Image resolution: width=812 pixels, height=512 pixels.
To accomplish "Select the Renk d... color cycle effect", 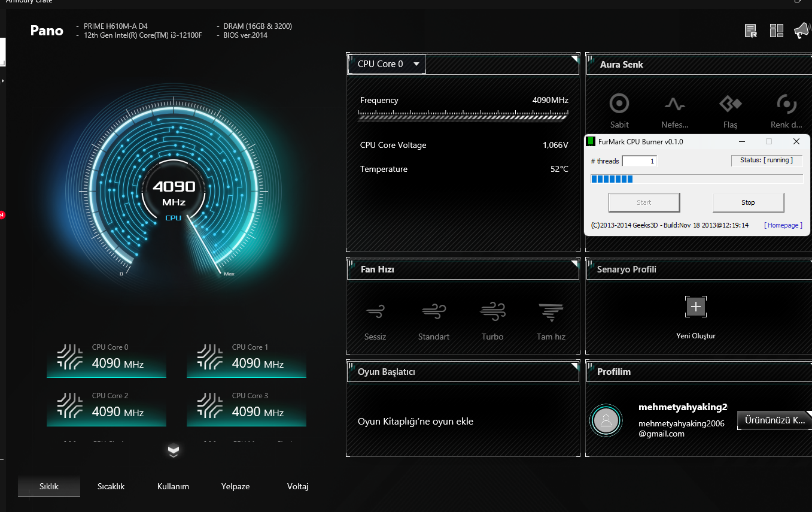I will [x=786, y=111].
